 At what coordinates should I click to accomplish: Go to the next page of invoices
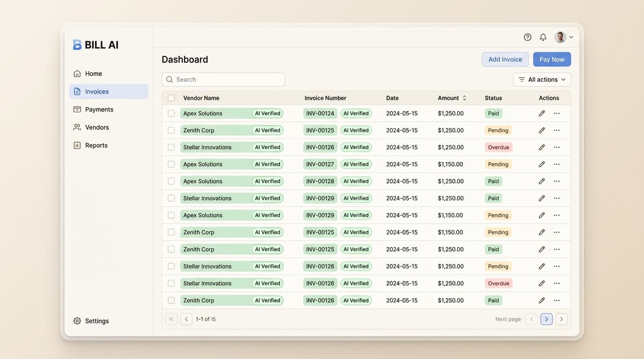point(546,319)
